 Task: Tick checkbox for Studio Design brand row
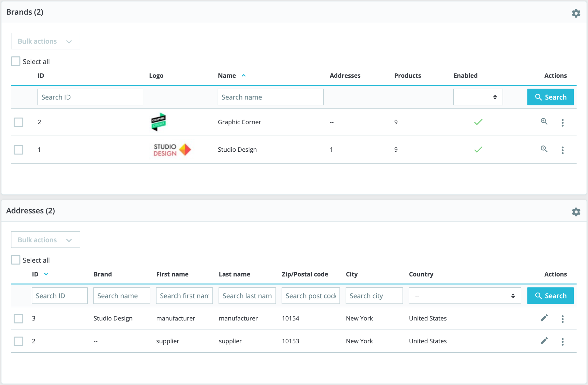tap(18, 150)
